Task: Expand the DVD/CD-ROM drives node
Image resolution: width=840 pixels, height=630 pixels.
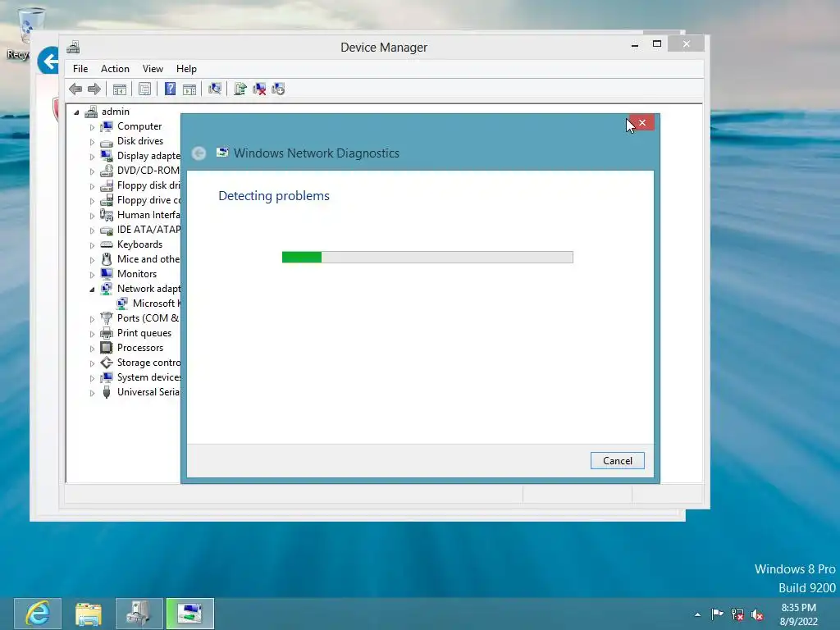Action: [92, 171]
